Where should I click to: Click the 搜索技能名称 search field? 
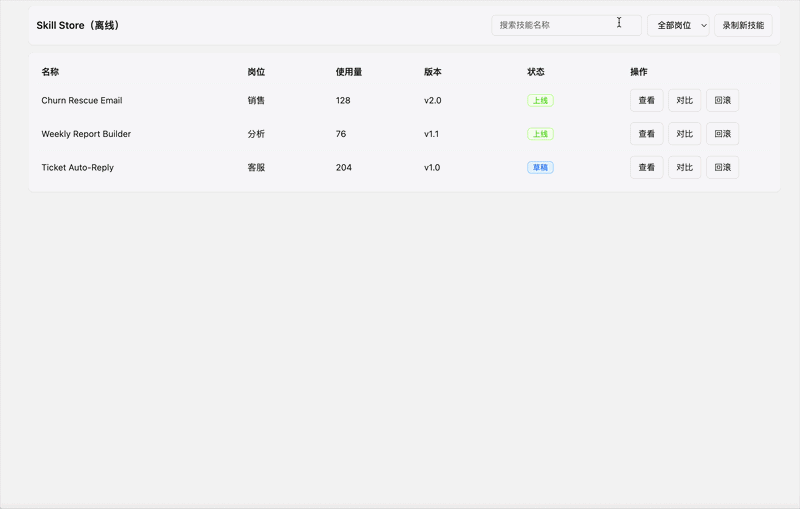[566, 25]
